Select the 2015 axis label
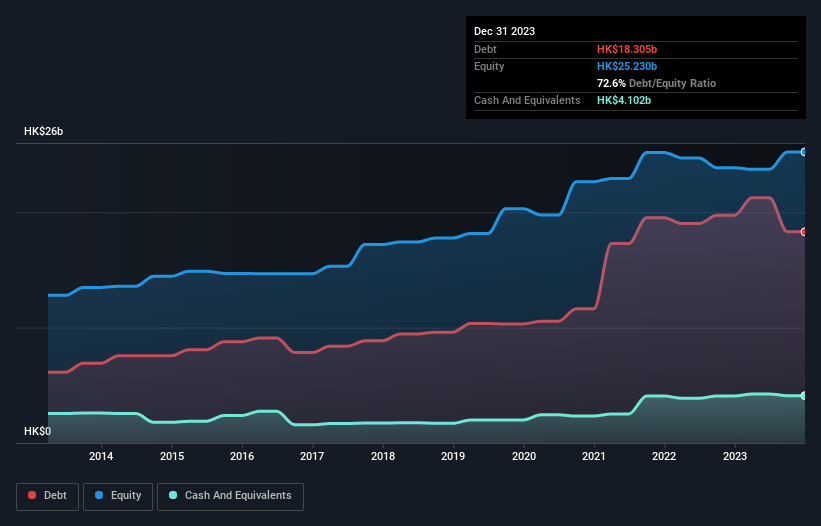 coord(172,456)
